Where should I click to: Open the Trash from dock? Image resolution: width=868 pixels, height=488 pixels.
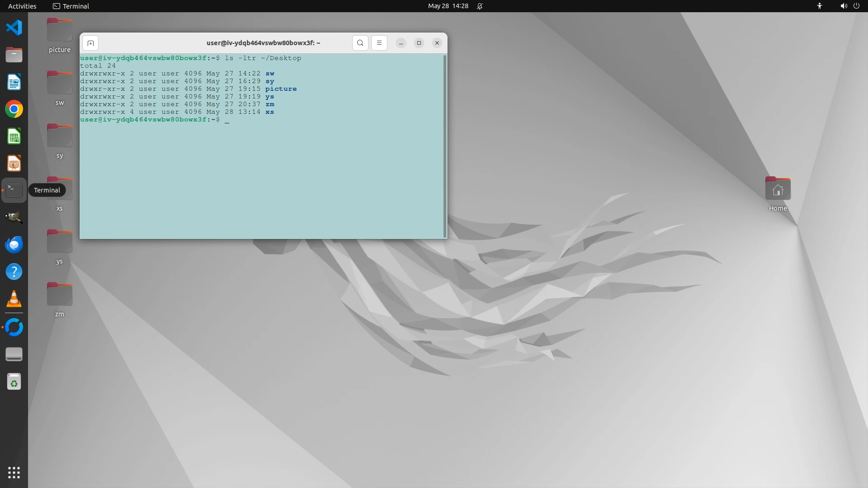[14, 382]
